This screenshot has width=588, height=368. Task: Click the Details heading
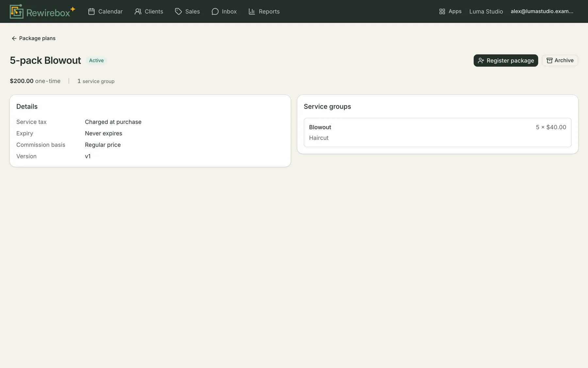(27, 107)
